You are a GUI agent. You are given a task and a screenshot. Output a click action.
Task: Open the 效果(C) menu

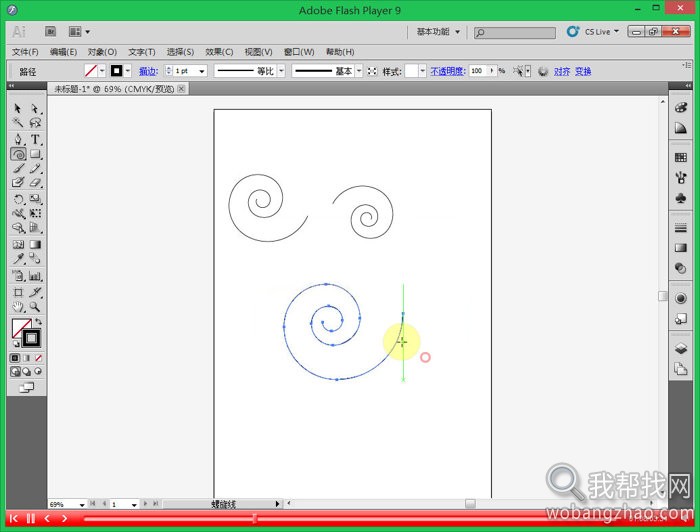point(219,52)
